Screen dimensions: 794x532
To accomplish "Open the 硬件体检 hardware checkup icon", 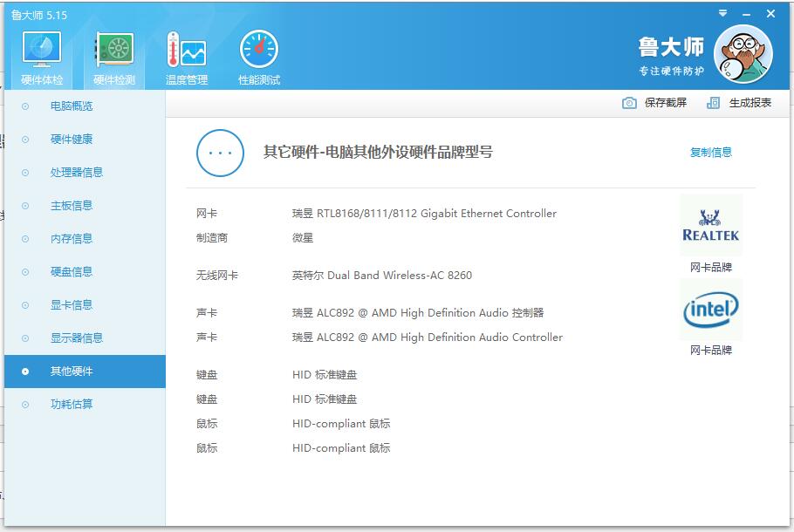I will coord(42,57).
